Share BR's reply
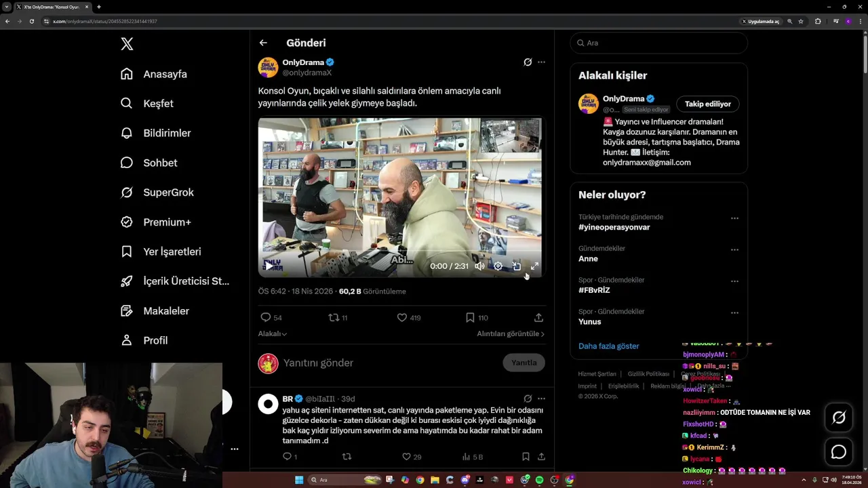This screenshot has width=868, height=488. point(541,457)
